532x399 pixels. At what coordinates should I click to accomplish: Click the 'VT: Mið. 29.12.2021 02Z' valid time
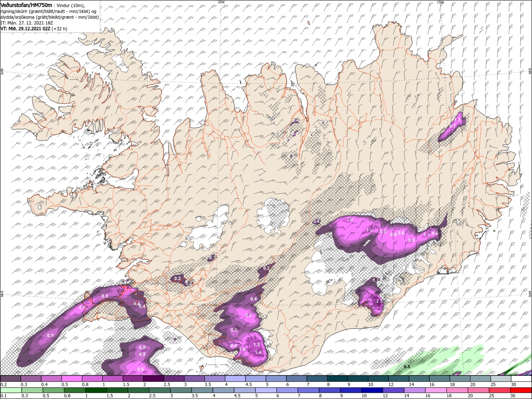(x=25, y=29)
